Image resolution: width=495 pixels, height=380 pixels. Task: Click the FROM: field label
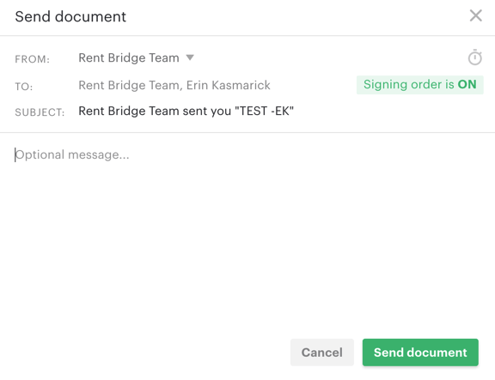32,59
